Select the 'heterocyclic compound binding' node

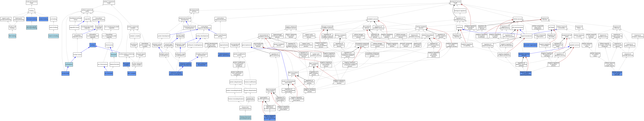pyautogui.click(x=19, y=19)
